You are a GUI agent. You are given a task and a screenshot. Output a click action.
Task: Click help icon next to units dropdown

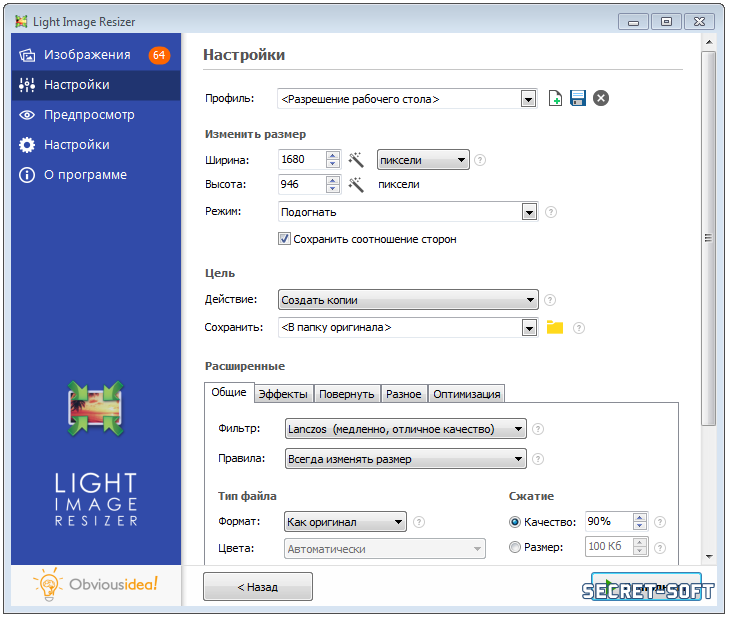480,160
